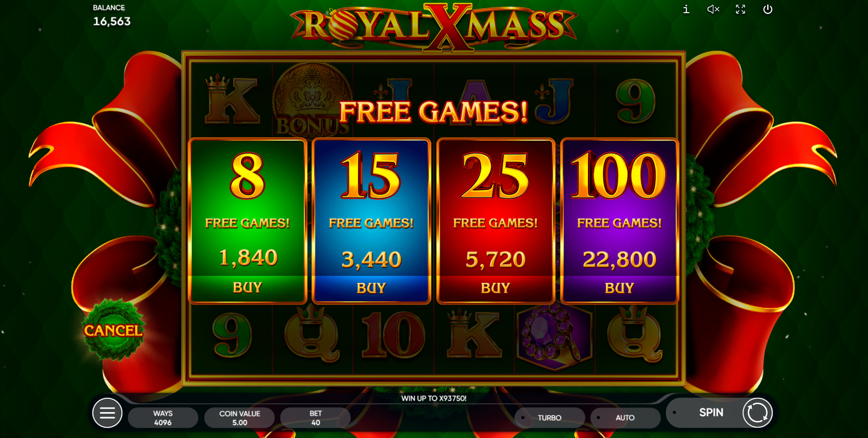Buy 25 free games for 5,720
868x438 pixels.
click(495, 288)
